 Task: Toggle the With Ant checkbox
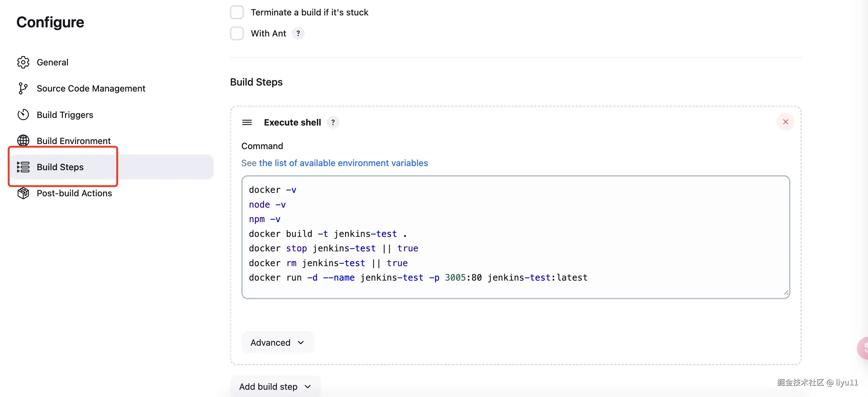coord(237,33)
